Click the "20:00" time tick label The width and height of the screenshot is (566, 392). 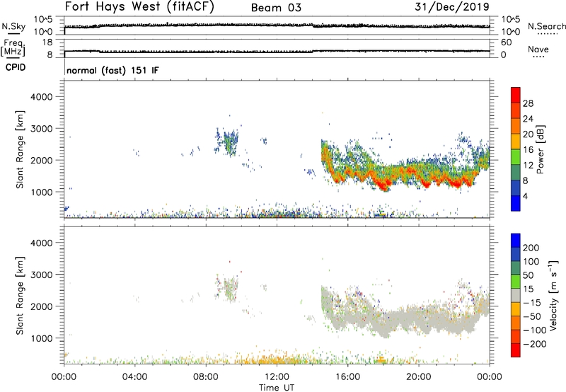(418, 377)
